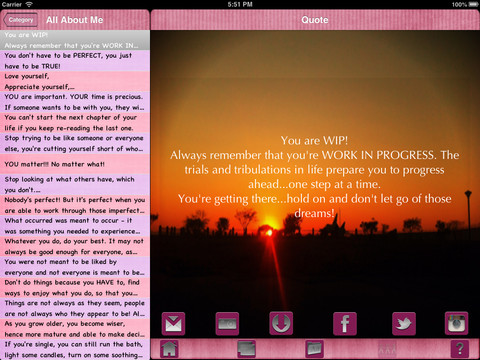Viewport: 480px width, 360px height.
Task: Go to the Home screen icon
Action: [x=169, y=349]
